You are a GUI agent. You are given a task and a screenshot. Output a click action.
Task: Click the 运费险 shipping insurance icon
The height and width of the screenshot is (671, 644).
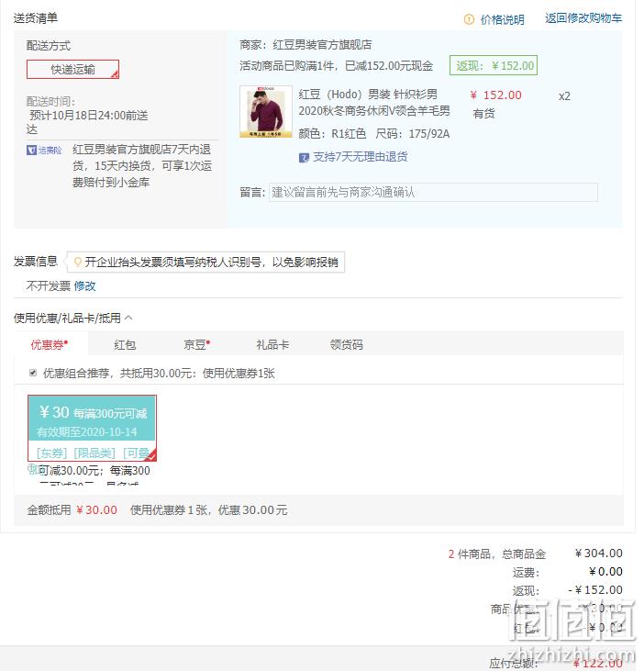pyautogui.click(x=44, y=151)
